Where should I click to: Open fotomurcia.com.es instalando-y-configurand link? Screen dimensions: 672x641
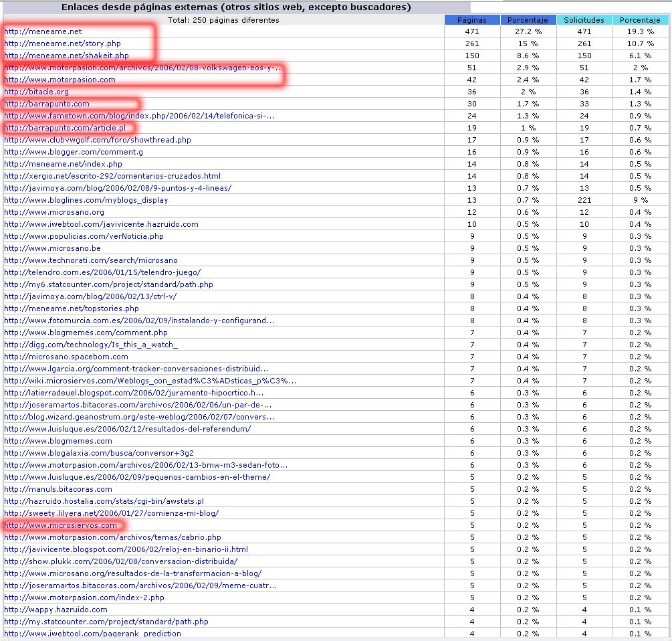[x=139, y=319]
